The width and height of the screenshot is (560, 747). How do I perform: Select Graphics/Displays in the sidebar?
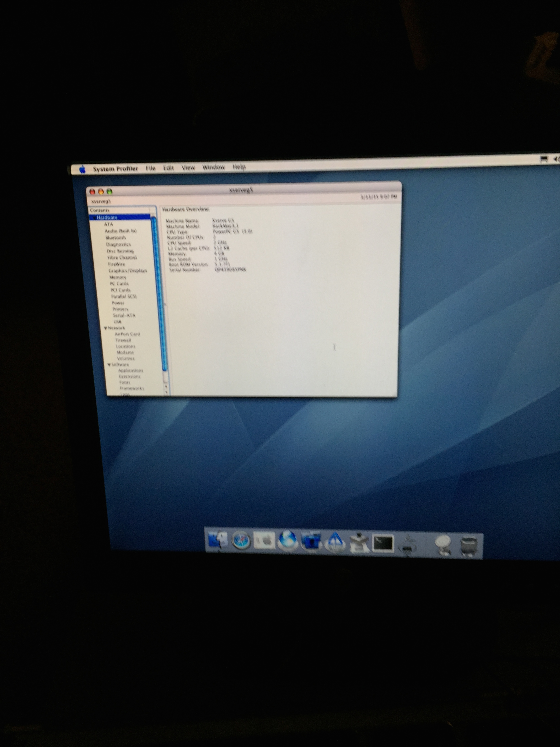[128, 271]
